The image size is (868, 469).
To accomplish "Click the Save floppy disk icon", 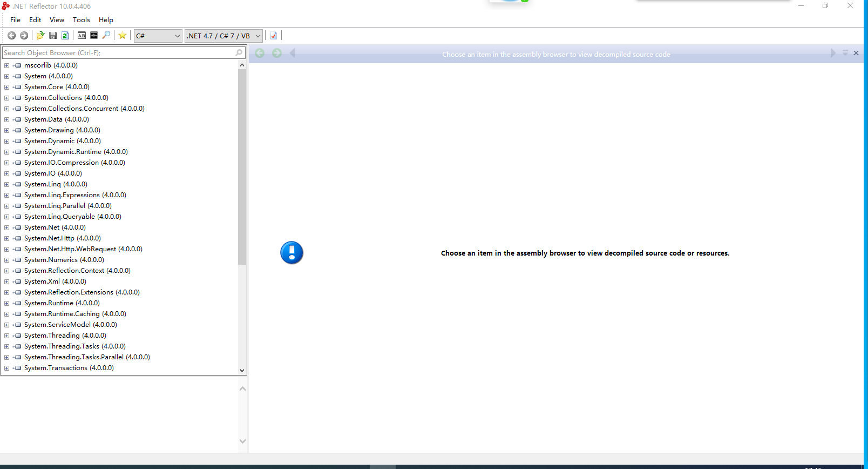I will pyautogui.click(x=53, y=36).
